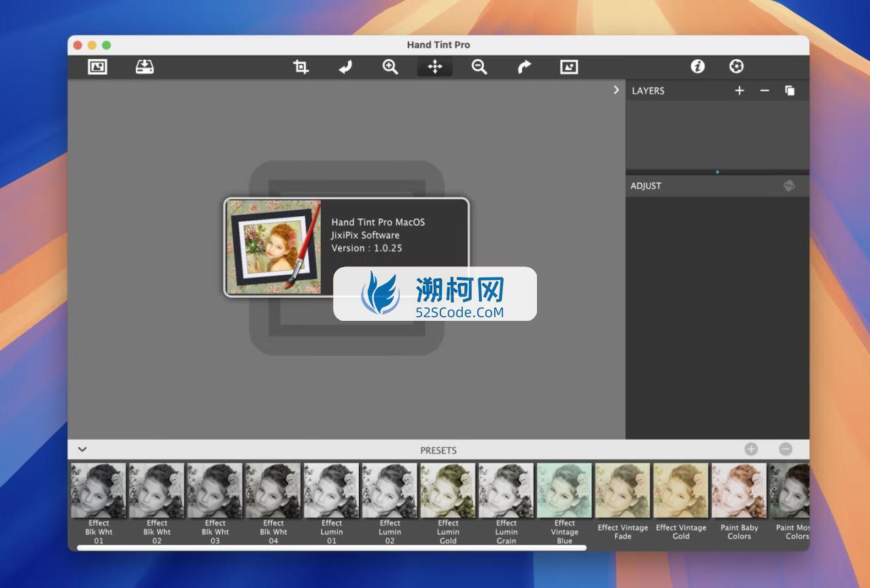Apply the Paint Baby Colors preset
870x588 pixels.
(x=739, y=502)
